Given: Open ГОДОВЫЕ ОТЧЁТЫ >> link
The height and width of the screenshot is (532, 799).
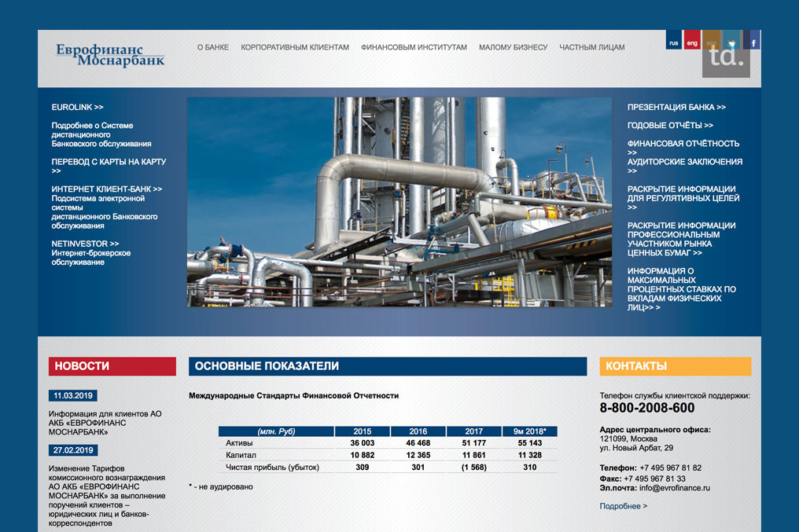Looking at the screenshot, I should coord(670,125).
